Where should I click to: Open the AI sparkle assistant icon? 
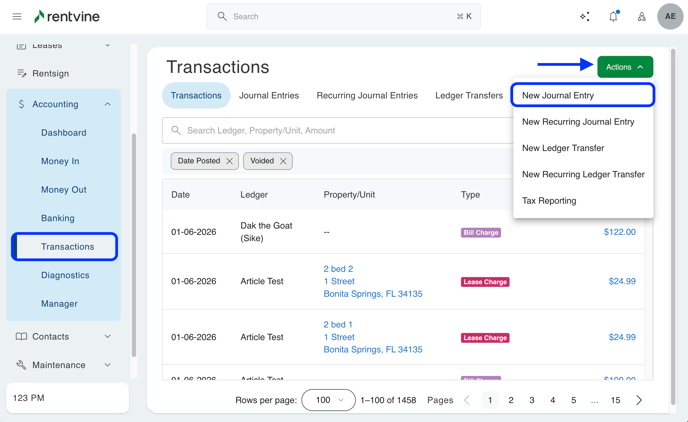point(585,17)
